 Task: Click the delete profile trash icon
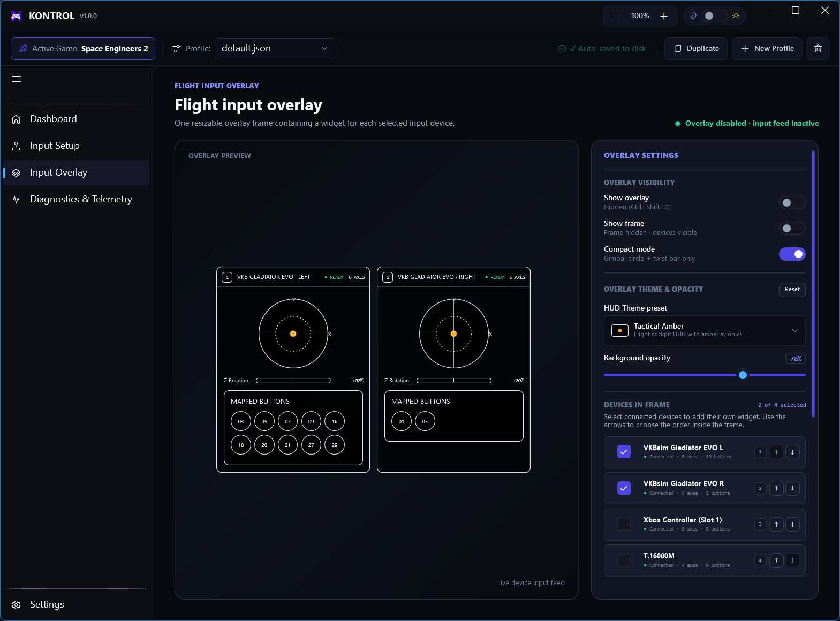pyautogui.click(x=818, y=49)
